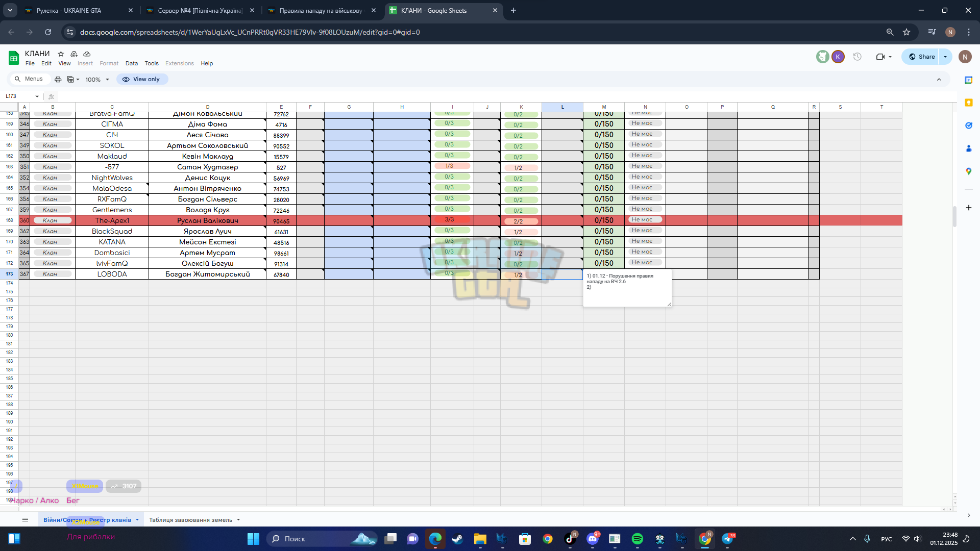
Task: Click the browser zoom magnifier icon
Action: 890,32
